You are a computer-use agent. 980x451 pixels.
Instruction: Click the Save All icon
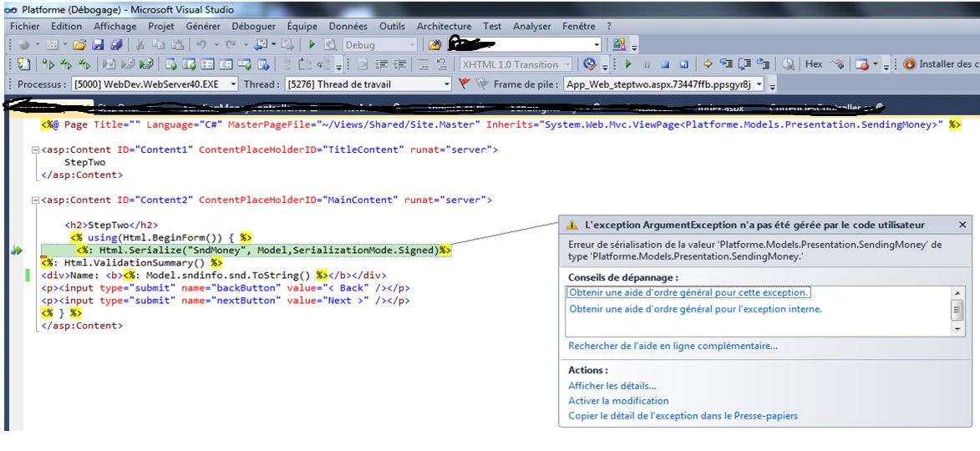pyautogui.click(x=115, y=45)
